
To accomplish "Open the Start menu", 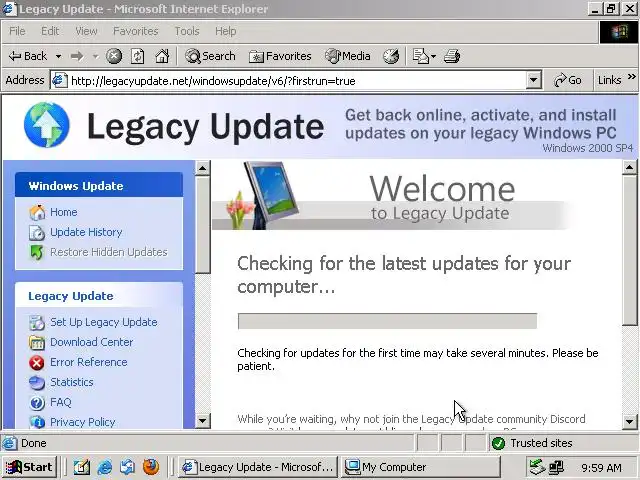I will (30, 467).
